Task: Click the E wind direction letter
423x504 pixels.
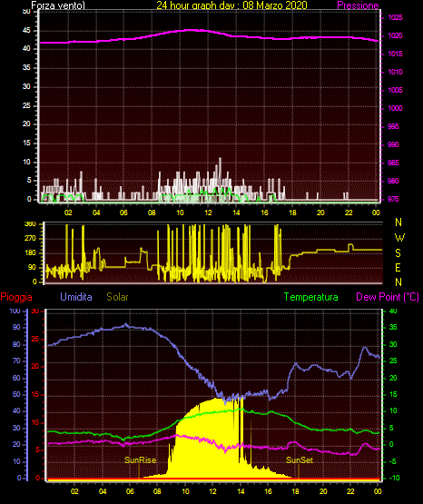Action: tap(398, 267)
